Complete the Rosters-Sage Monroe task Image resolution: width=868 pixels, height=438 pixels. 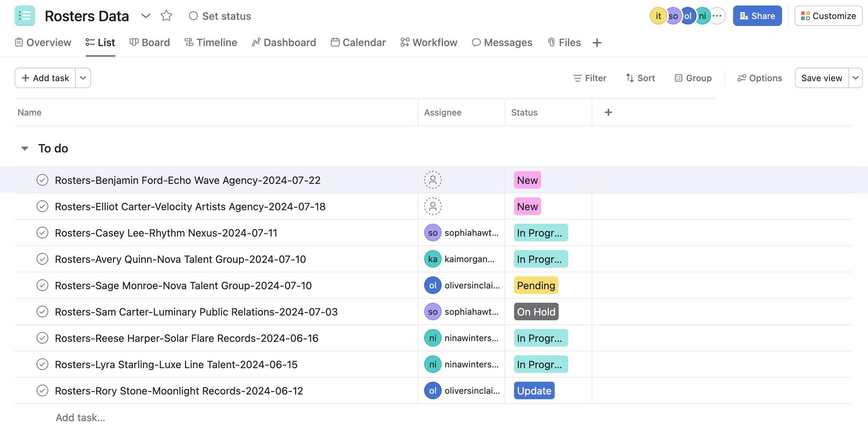pos(42,285)
